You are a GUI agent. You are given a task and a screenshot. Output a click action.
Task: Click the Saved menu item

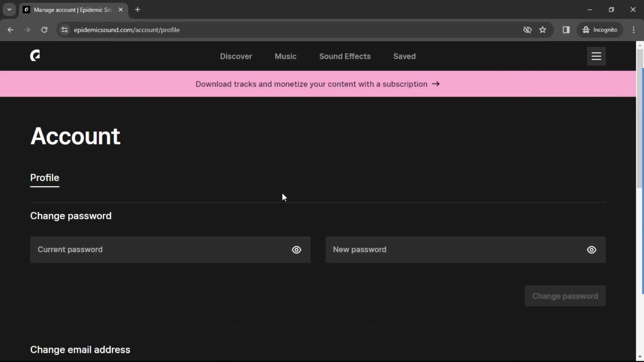pos(404,56)
